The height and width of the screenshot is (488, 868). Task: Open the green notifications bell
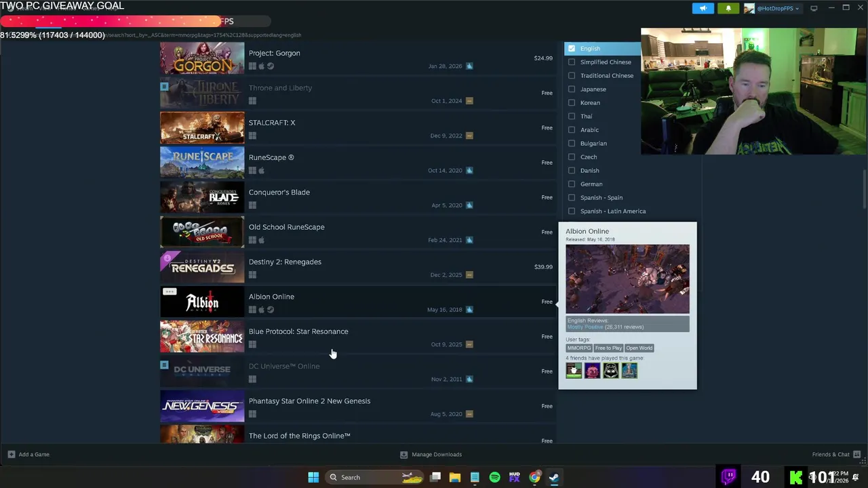pos(728,8)
